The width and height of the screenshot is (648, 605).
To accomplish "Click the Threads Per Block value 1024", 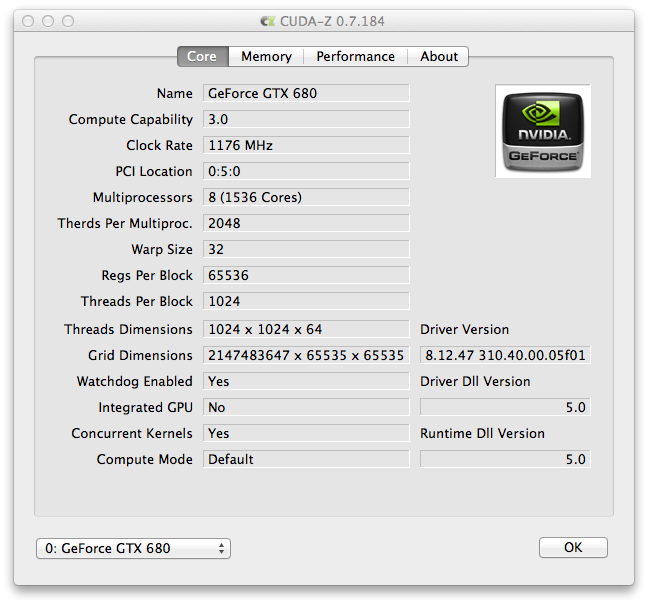I will tap(306, 301).
